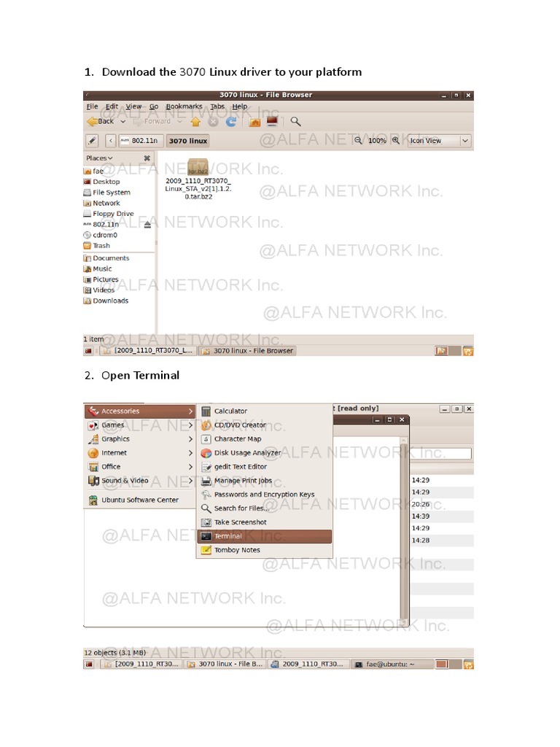Screen dimensions: 560x747
Task: Click the 3070 linux path button
Action: click(x=188, y=141)
